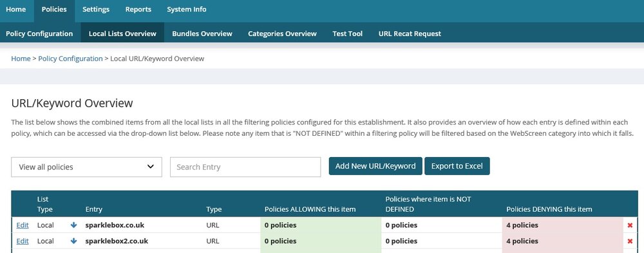Open the Home top menu
This screenshot has height=253, width=644.
[x=16, y=9]
